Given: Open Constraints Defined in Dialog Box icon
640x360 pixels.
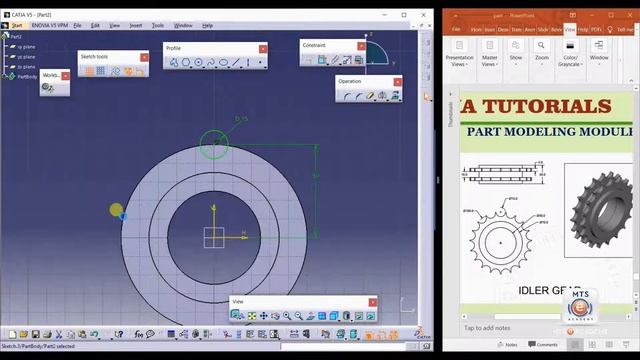Looking at the screenshot, I should point(310,60).
